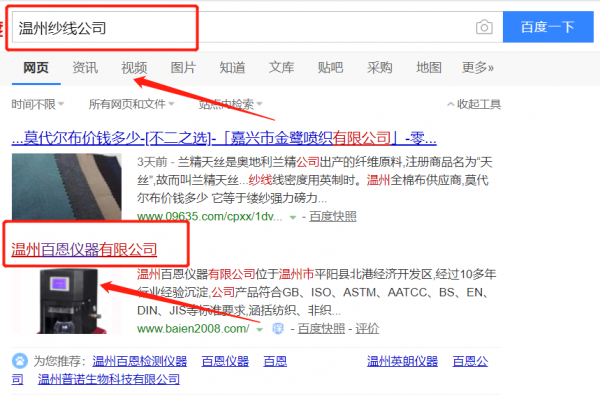The height and width of the screenshot is (396, 600).
Task: Switch to the 资讯 tab
Action: pos(85,68)
